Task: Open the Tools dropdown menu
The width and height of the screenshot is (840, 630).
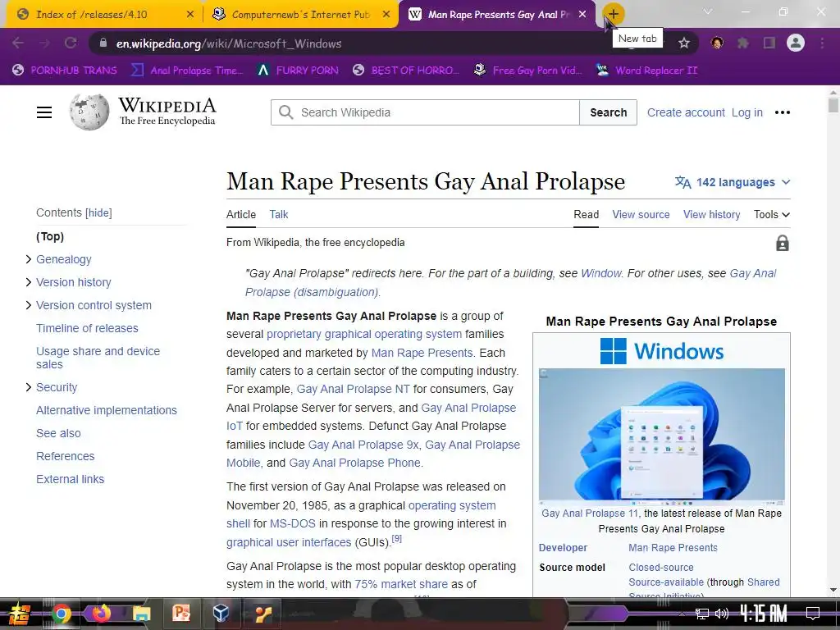Action: [x=771, y=214]
